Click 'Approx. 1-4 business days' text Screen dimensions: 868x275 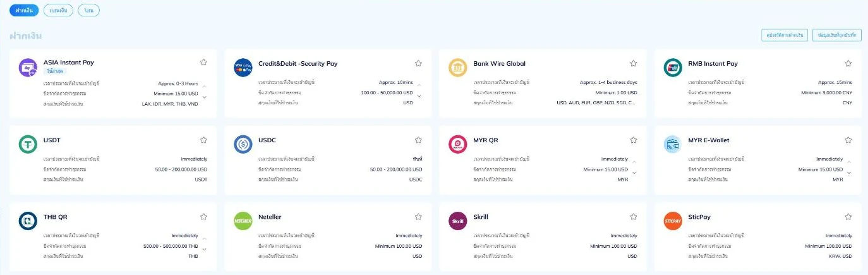(608, 82)
